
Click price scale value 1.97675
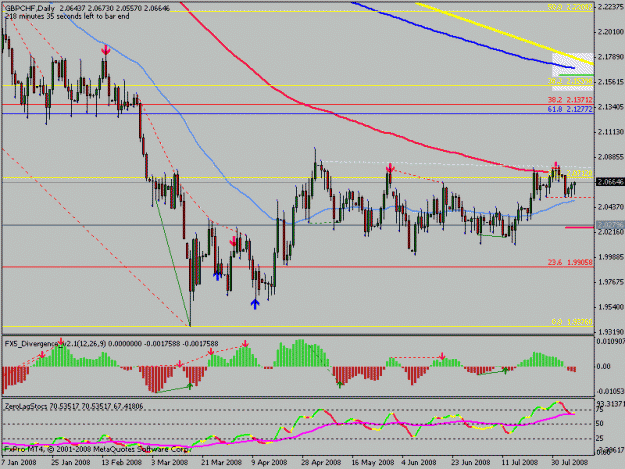pos(611,282)
